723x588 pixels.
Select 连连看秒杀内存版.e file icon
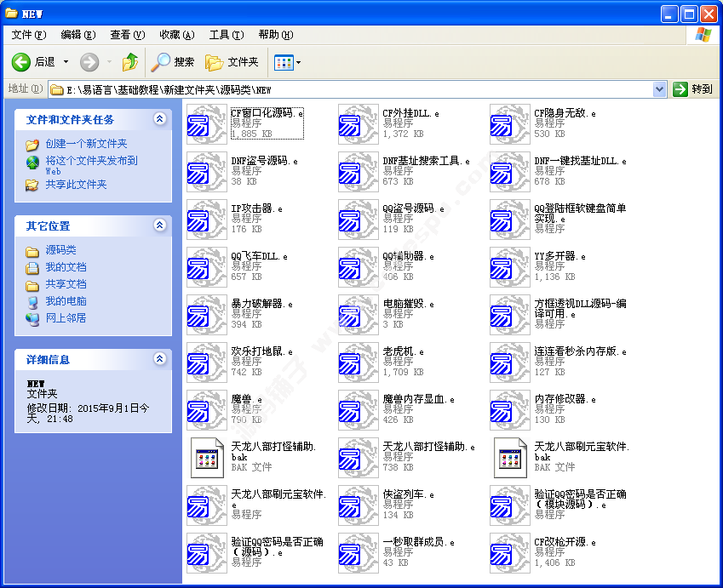pyautogui.click(x=510, y=363)
